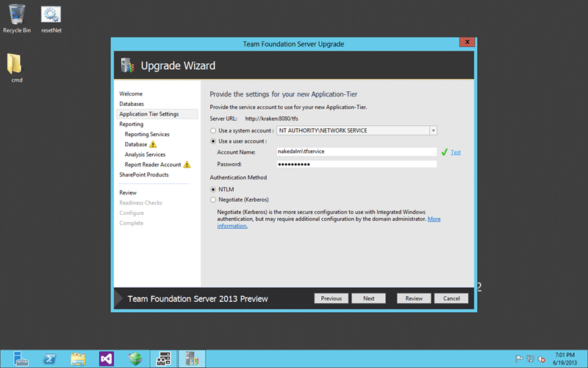This screenshot has height=368, width=588.
Task: Select the cmd folder icon
Action: pyautogui.click(x=15, y=68)
